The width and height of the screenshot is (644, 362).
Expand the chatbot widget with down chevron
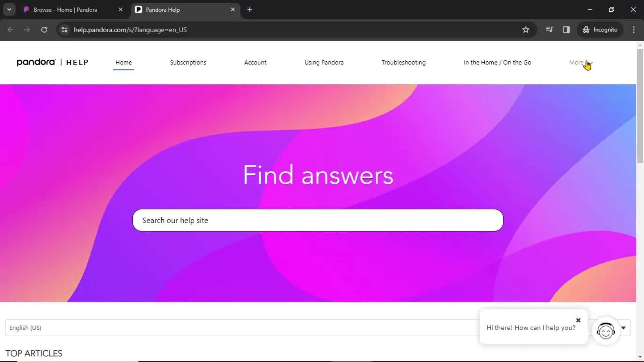pos(624,327)
